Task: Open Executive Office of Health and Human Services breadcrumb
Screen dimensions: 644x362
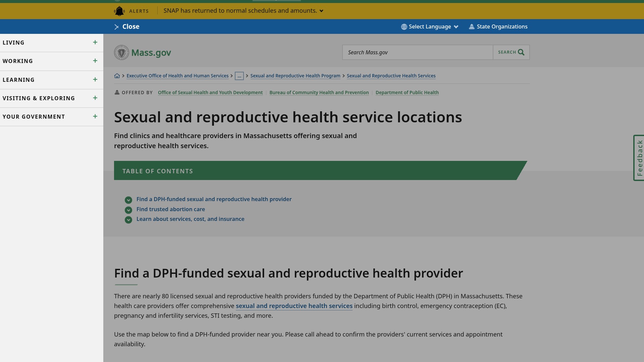Action: (177, 76)
